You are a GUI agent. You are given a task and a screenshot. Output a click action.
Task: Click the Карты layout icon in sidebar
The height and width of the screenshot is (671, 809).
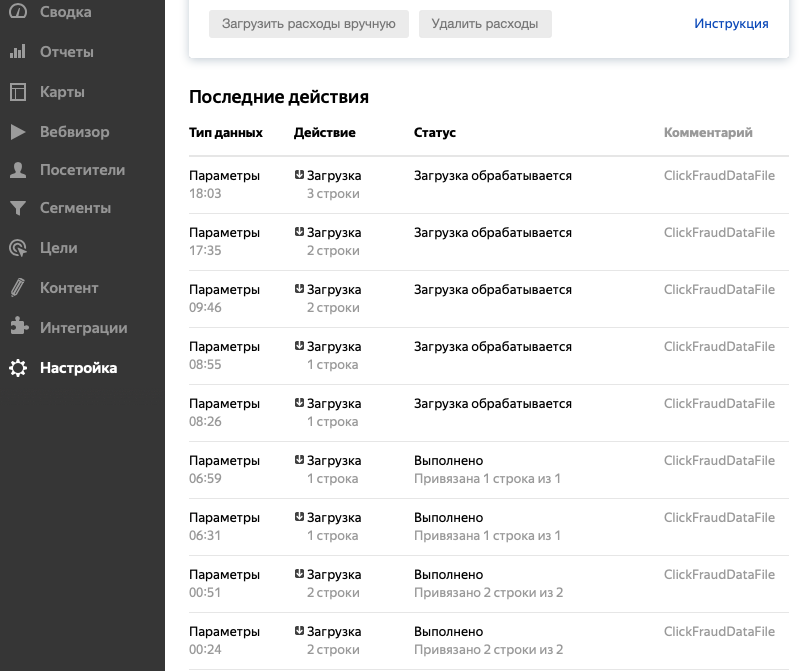(18, 92)
